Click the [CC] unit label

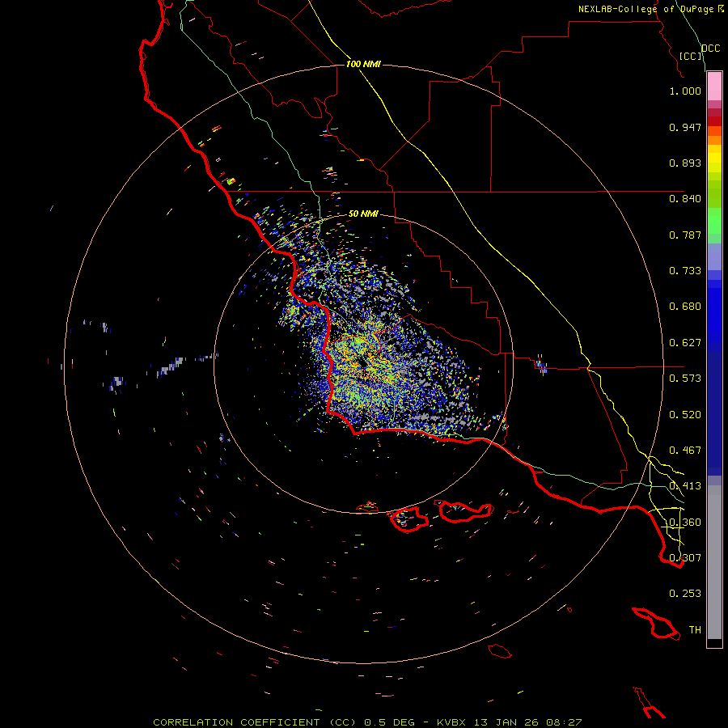click(690, 56)
